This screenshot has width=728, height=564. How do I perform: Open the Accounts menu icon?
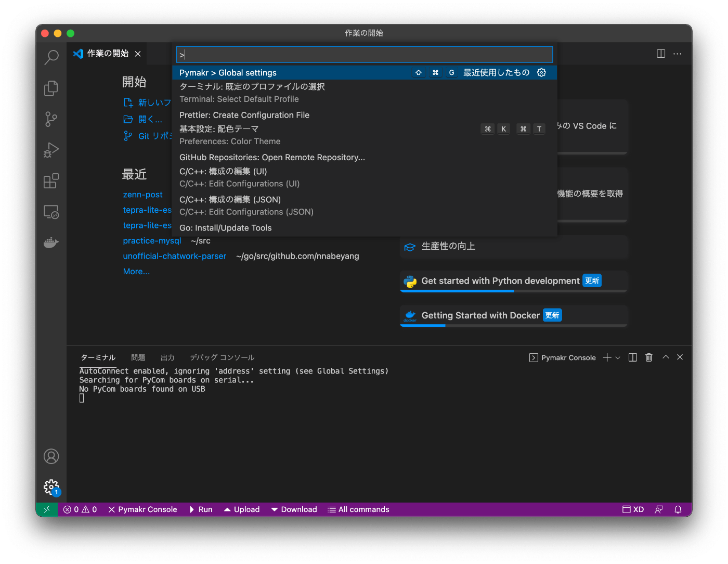tap(51, 456)
